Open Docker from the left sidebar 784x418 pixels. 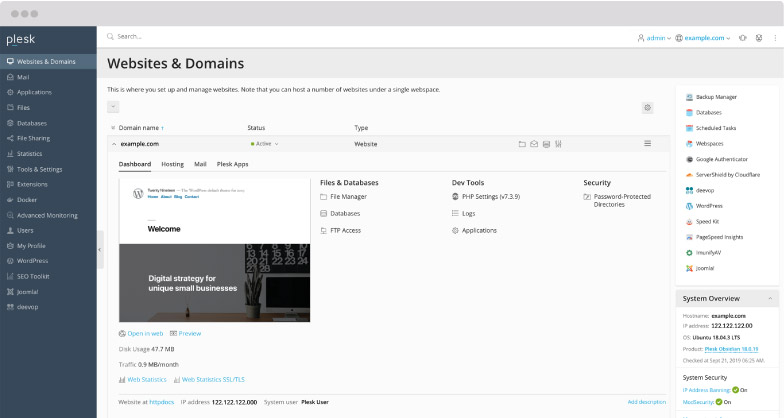point(27,200)
